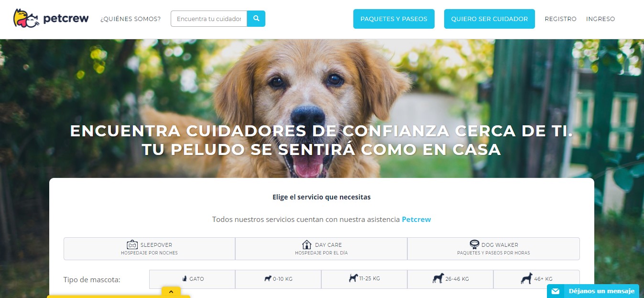Image resolution: width=644 pixels, height=298 pixels.
Task: Toggle the 46+ KG pet size option
Action: (x=536, y=279)
